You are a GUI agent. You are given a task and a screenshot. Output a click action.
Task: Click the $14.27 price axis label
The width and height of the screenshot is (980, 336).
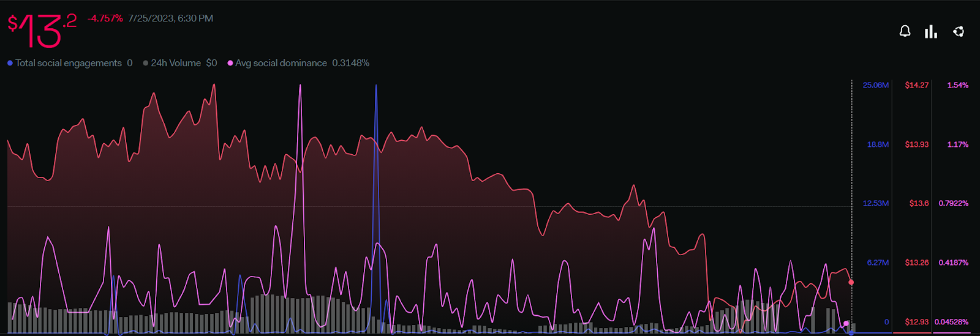point(917,85)
